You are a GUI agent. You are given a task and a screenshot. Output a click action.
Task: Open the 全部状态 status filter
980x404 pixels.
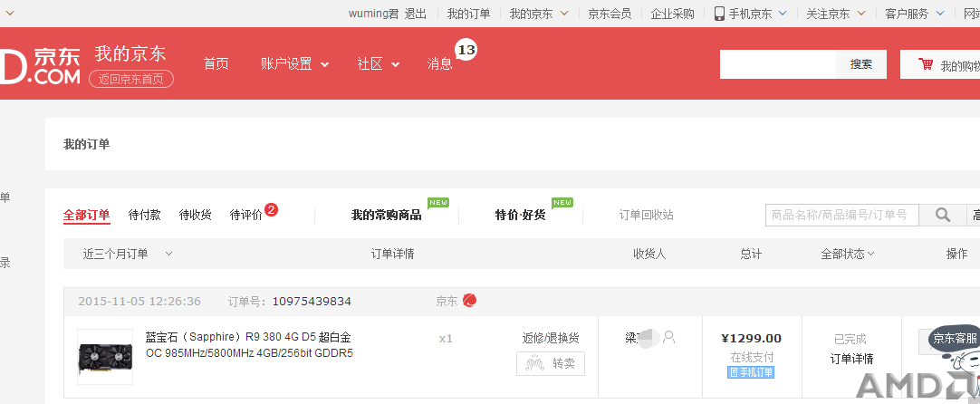click(848, 254)
